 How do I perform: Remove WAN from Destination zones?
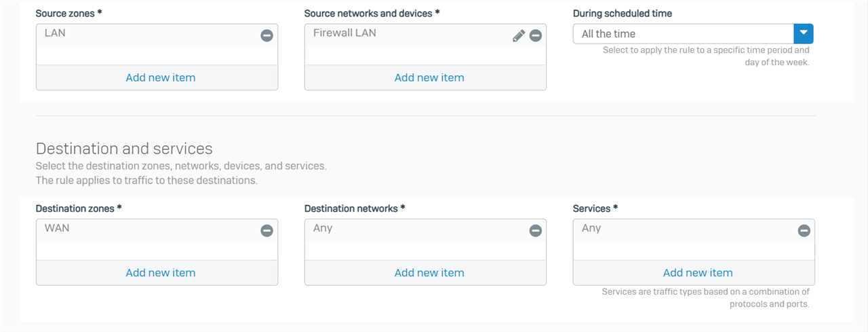click(x=267, y=231)
